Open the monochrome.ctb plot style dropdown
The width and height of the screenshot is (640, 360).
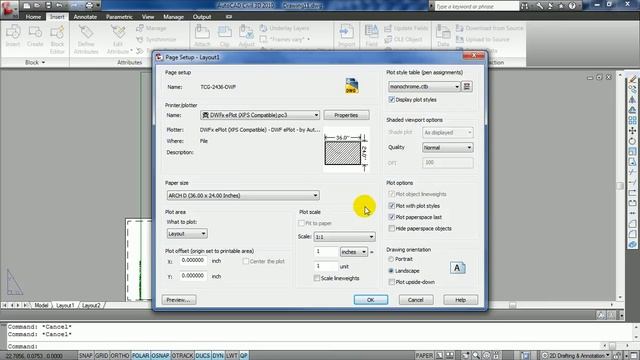point(424,87)
